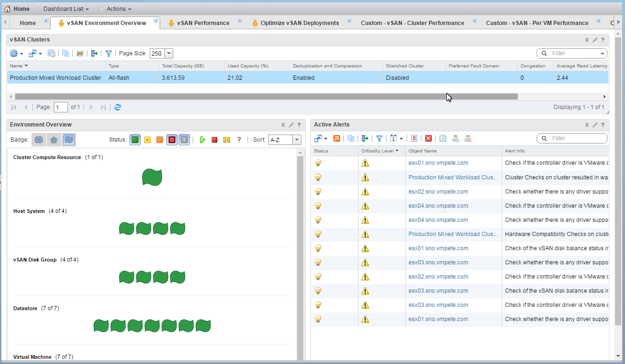Toggle the orange Status filter
Screen dimensions: 625x364
tap(160, 140)
